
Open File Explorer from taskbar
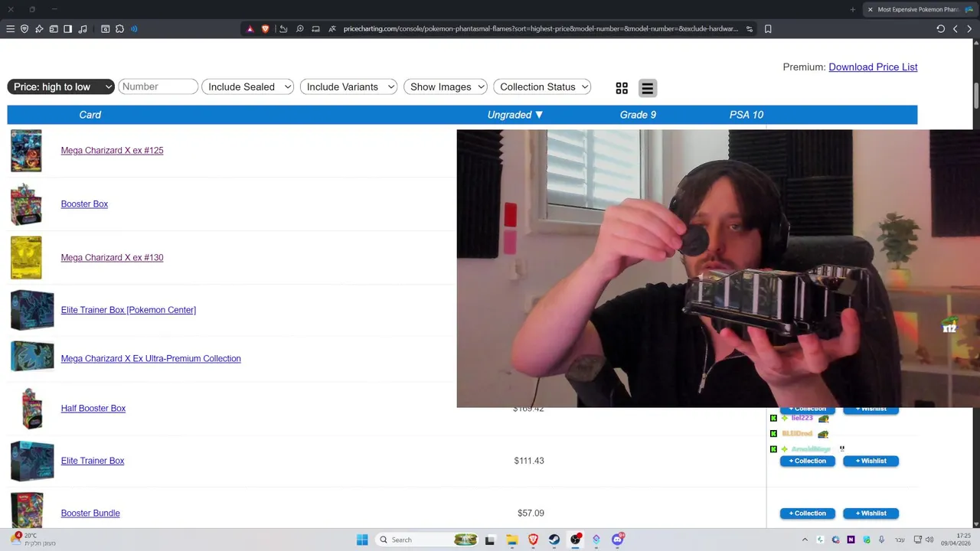pos(511,540)
